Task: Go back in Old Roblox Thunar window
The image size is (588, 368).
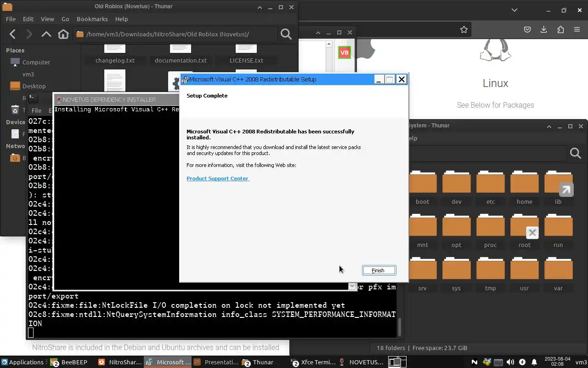Action: click(x=13, y=34)
